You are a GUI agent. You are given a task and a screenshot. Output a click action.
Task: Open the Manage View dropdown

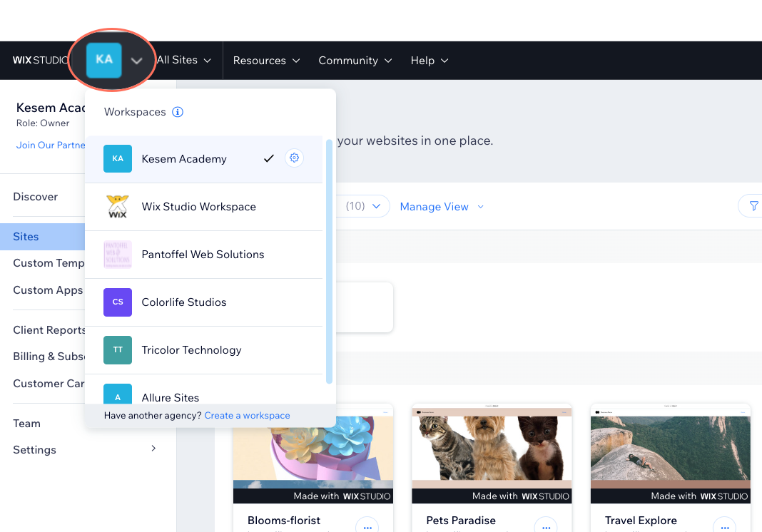(442, 207)
